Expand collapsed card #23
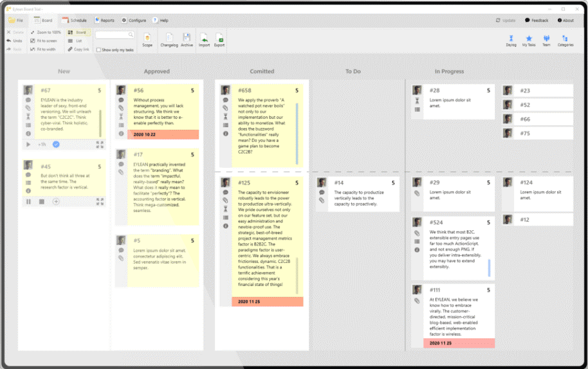Screen dimensions: 588x369 (538, 91)
